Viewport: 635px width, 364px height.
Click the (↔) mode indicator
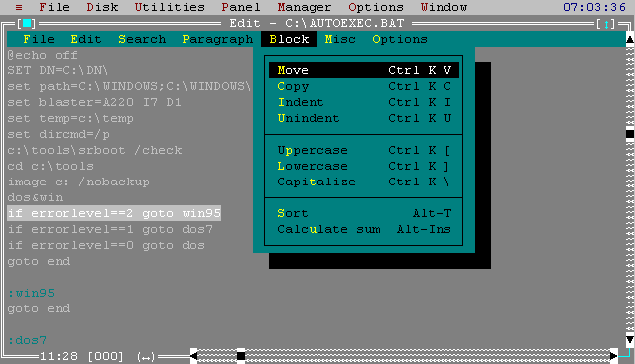(146, 357)
